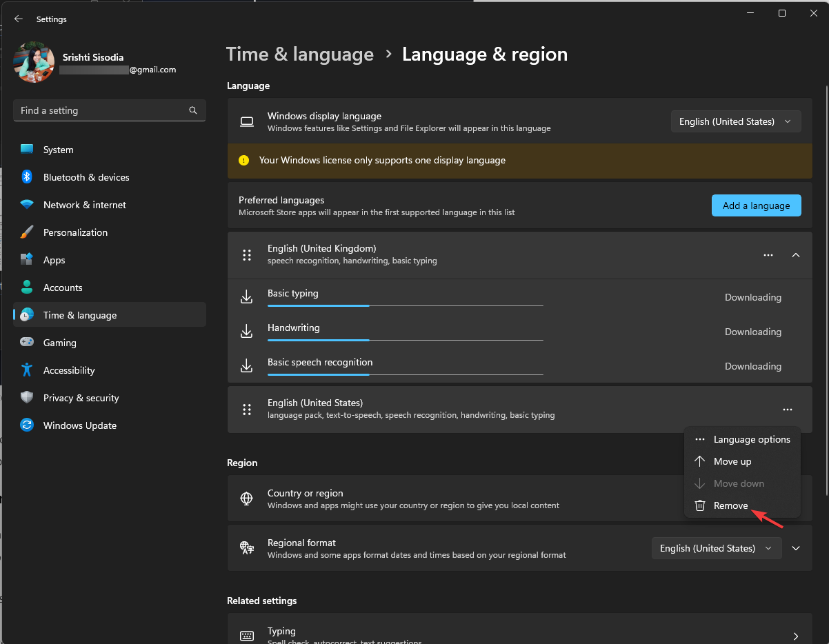Open more options for English (United Kingdom)
This screenshot has height=644, width=829.
click(x=768, y=255)
